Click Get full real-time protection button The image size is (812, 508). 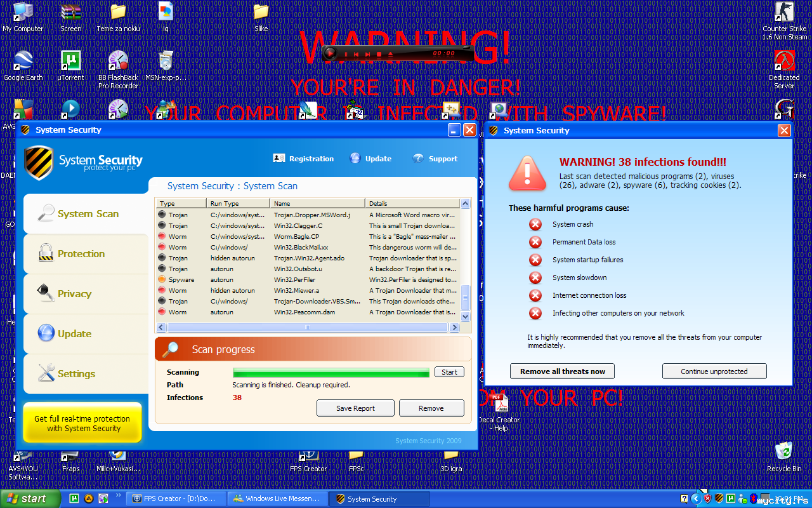[82, 423]
